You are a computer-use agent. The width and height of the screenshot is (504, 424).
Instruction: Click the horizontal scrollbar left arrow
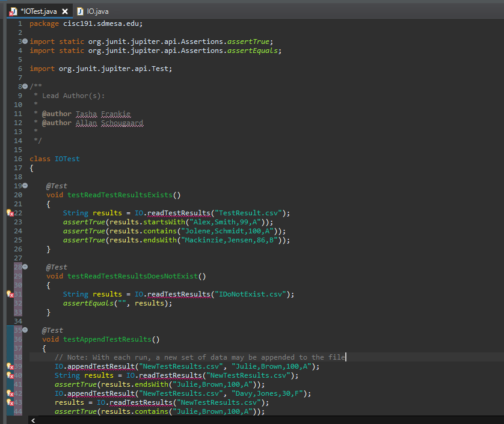(32, 420)
